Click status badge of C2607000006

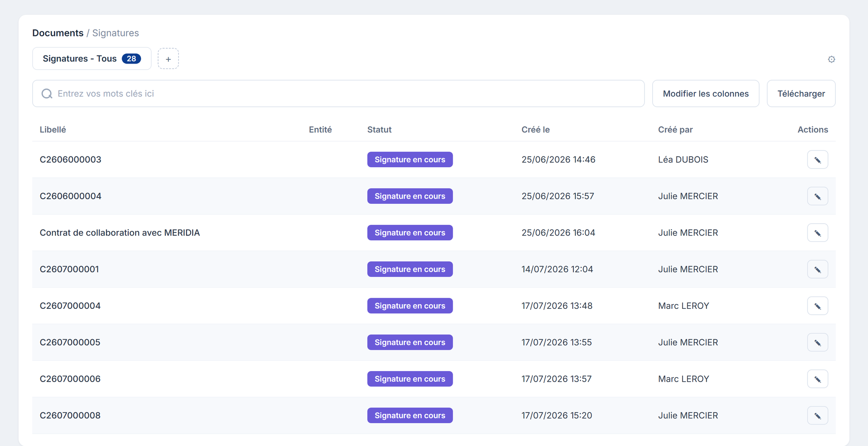pyautogui.click(x=410, y=379)
